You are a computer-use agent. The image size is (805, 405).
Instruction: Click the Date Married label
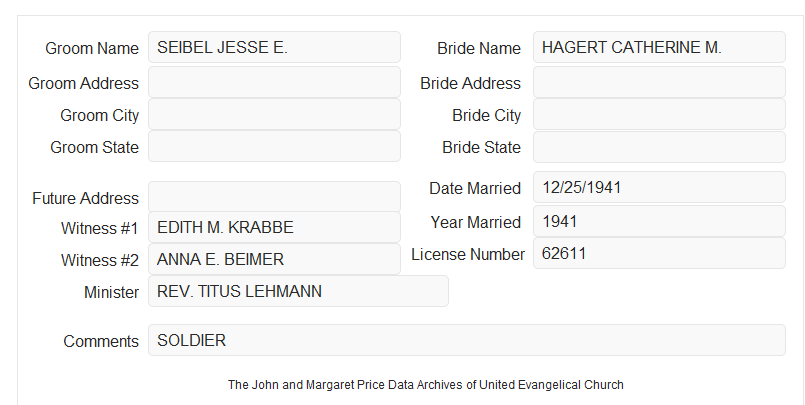point(475,188)
